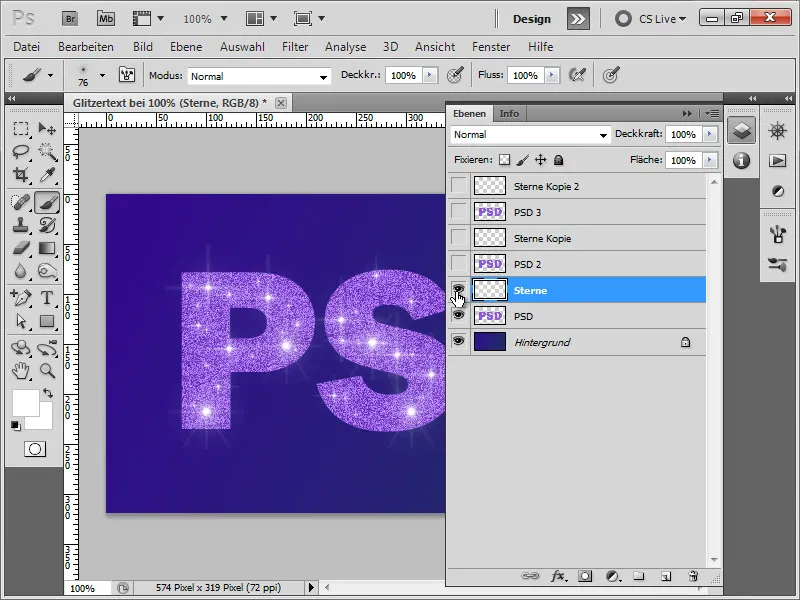Delete layer using the trash icon
The image size is (800, 600).
click(x=693, y=576)
